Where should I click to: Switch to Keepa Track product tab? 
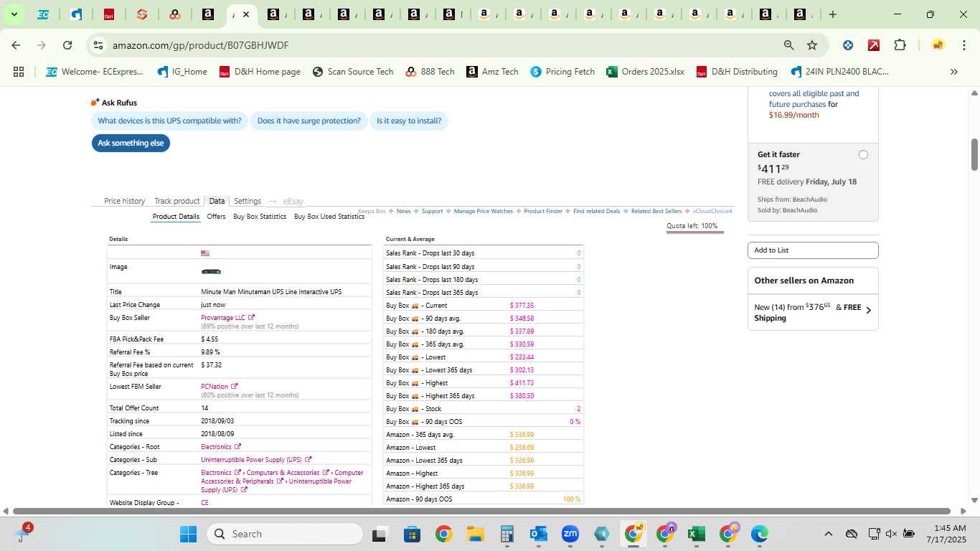176,201
